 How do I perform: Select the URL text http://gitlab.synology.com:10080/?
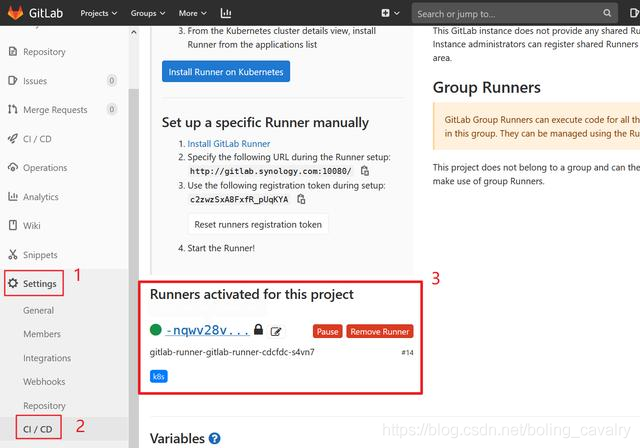click(x=270, y=171)
